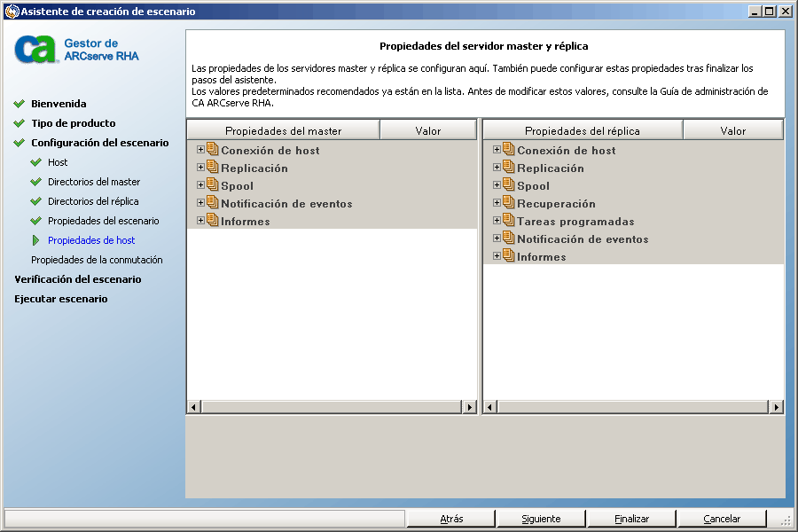The width and height of the screenshot is (798, 532).
Task: Open Verificación del escenario step
Action: 78,279
